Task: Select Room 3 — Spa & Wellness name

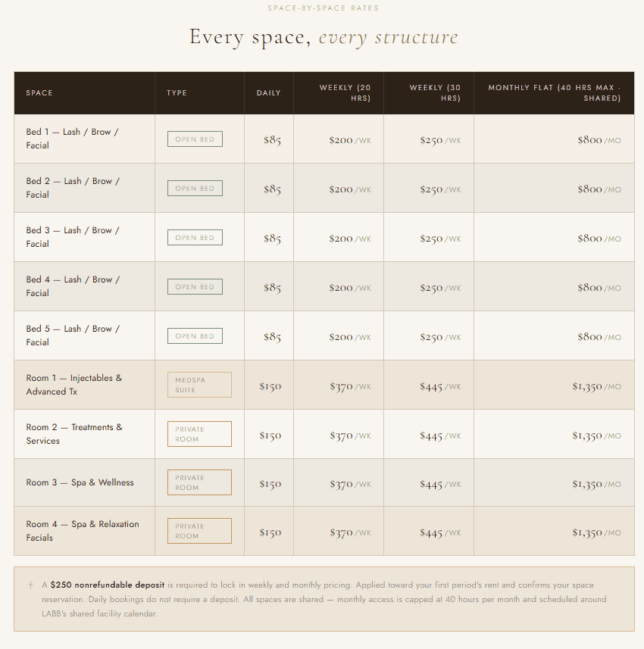Action: [x=80, y=482]
